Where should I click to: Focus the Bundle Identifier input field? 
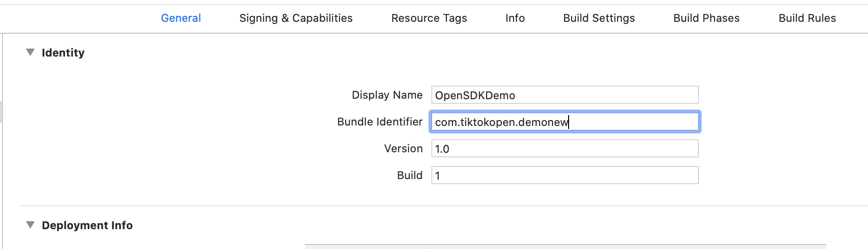[x=565, y=122]
